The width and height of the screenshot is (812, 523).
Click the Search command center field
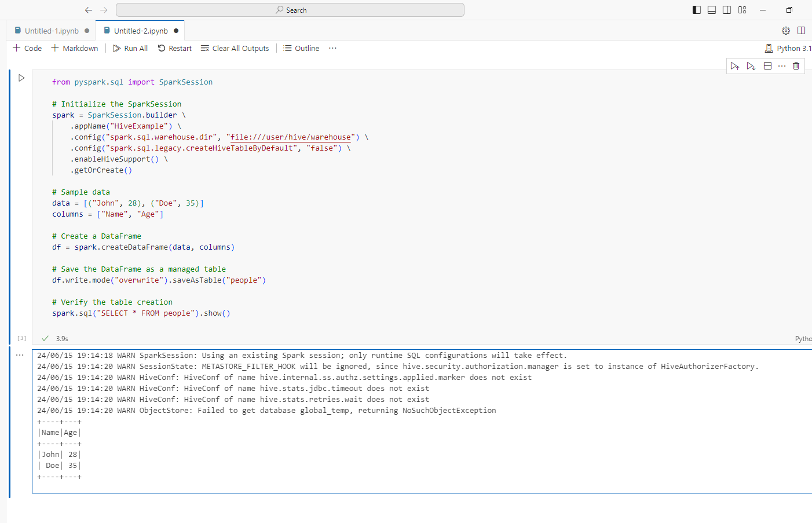(x=290, y=10)
